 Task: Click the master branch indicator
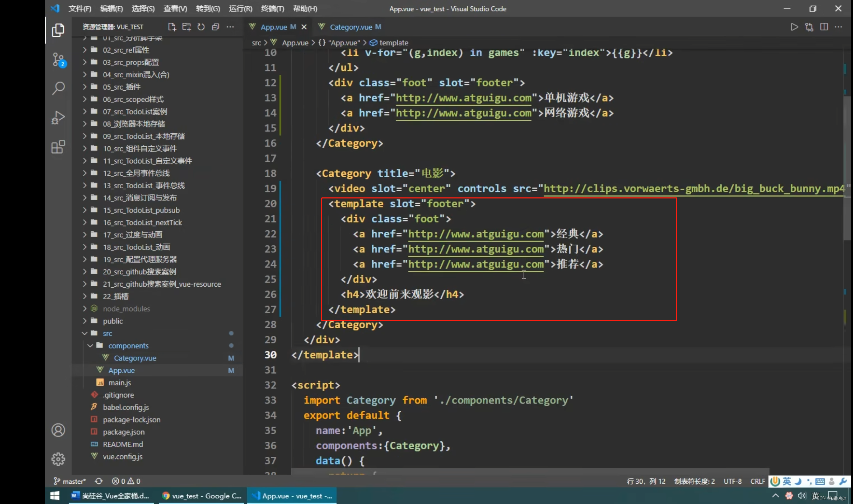(x=70, y=481)
